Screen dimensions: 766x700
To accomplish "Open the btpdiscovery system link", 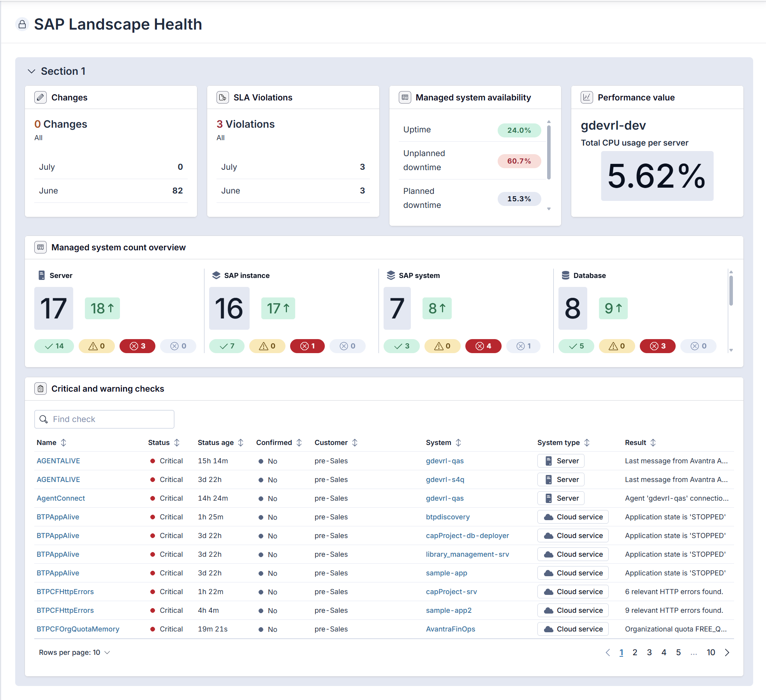I will [448, 517].
